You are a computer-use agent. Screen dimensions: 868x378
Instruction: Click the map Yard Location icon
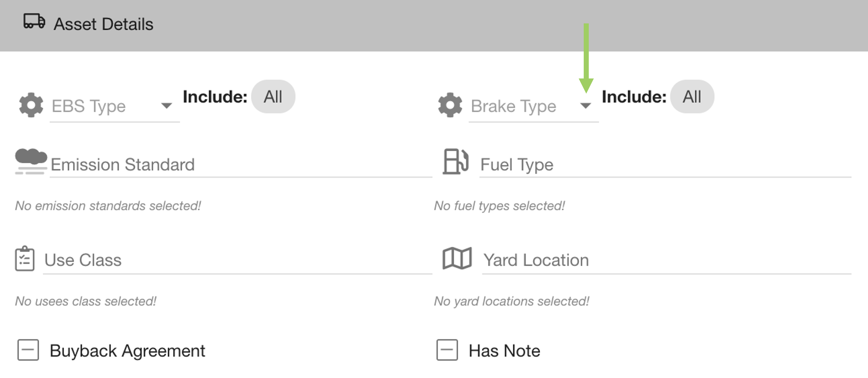click(x=456, y=259)
